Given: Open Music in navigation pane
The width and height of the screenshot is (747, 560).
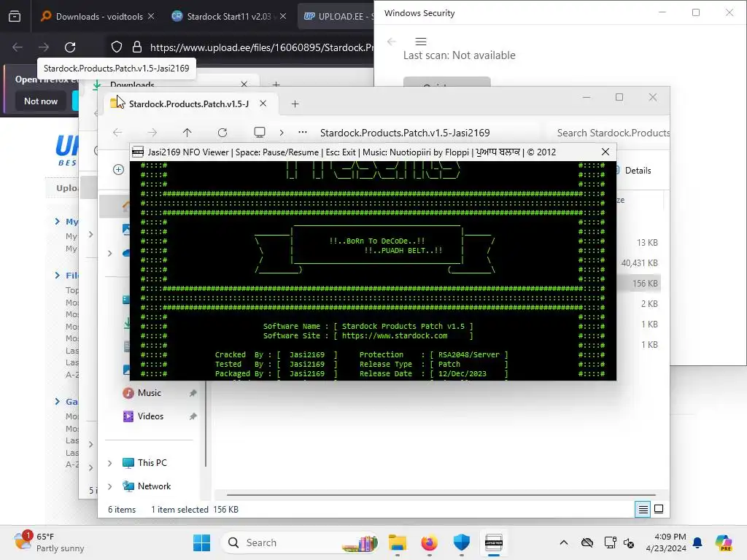Looking at the screenshot, I should coord(149,393).
